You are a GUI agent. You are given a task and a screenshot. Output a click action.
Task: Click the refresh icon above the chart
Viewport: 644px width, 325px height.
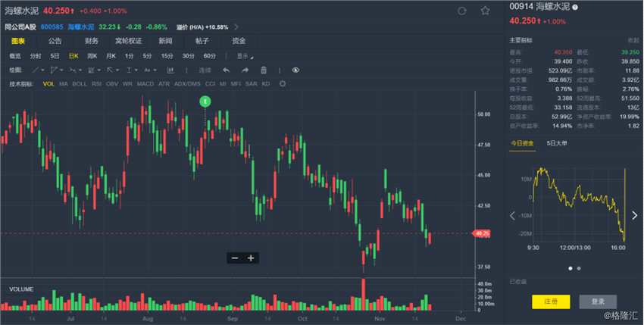point(462,11)
